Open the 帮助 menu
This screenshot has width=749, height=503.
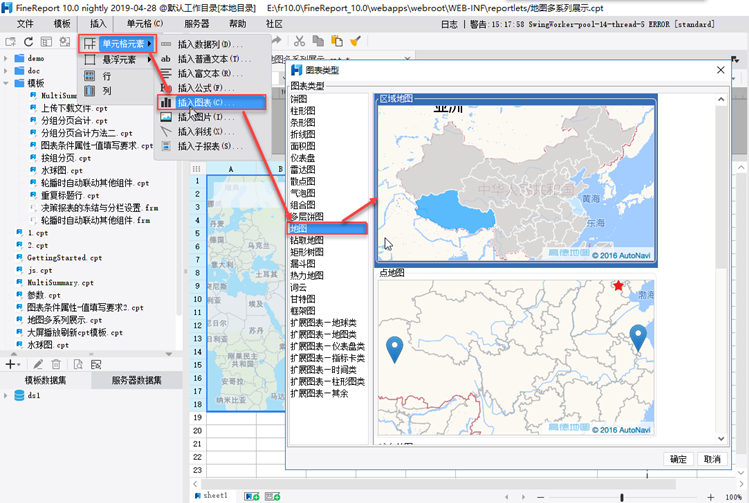237,24
